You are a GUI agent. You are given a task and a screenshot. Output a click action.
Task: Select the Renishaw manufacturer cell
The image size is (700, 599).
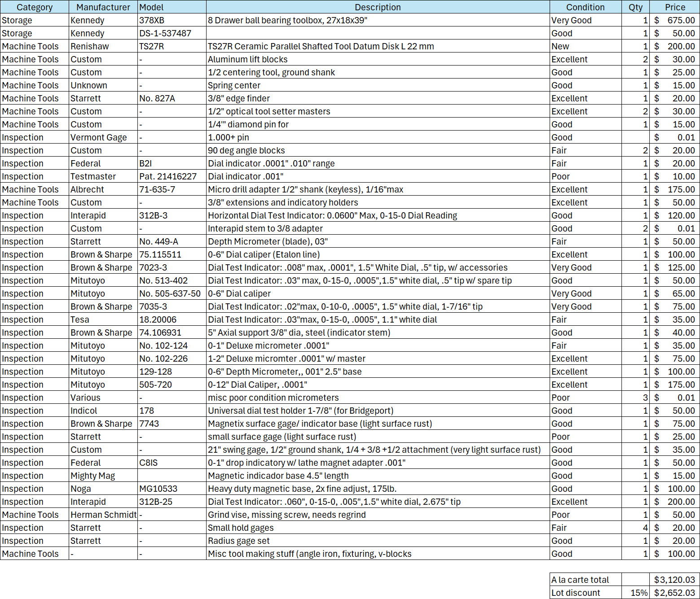pos(103,46)
